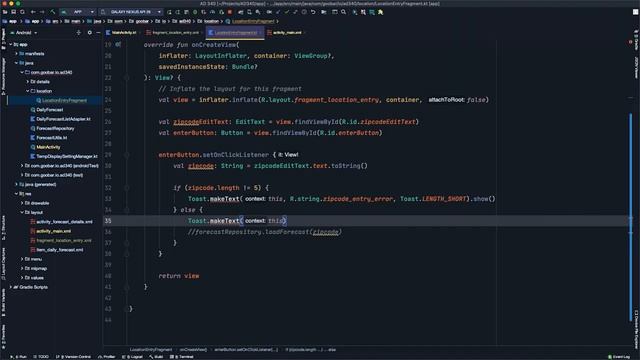Click the red error indicator atop scrollbar
Image resolution: width=640 pixels, height=360 pixels.
pos(631,42)
